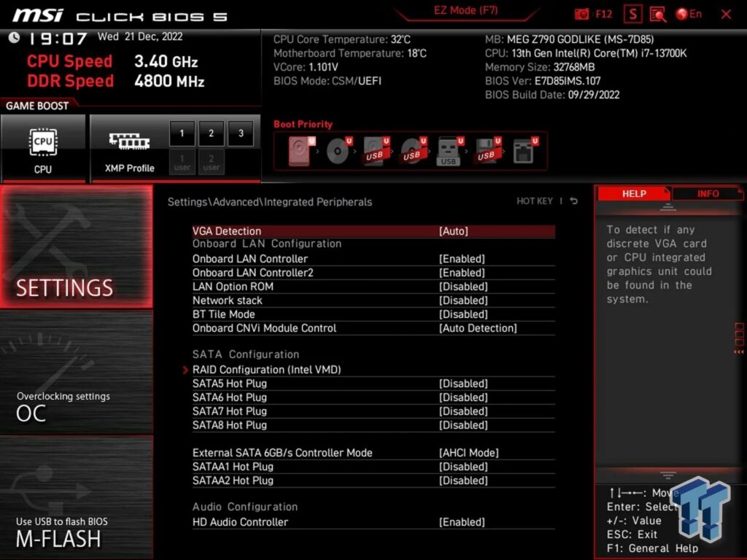Toggle Onboard LAN Controller2 setting
This screenshot has height=560, width=747.
click(373, 273)
